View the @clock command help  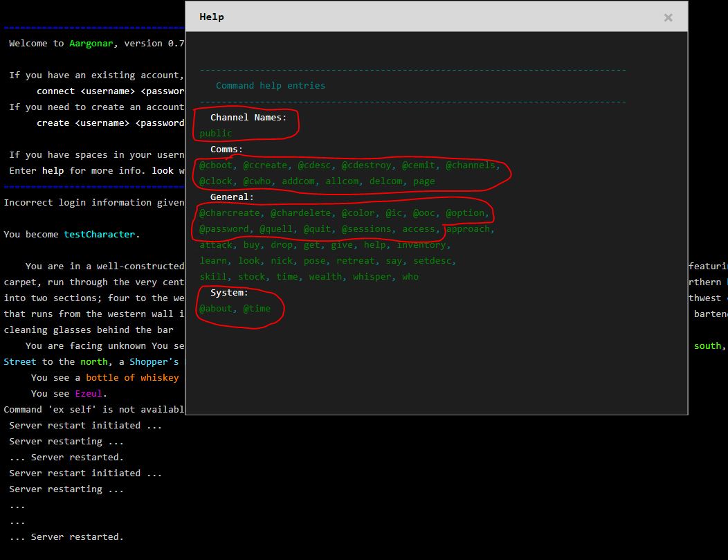click(x=216, y=181)
